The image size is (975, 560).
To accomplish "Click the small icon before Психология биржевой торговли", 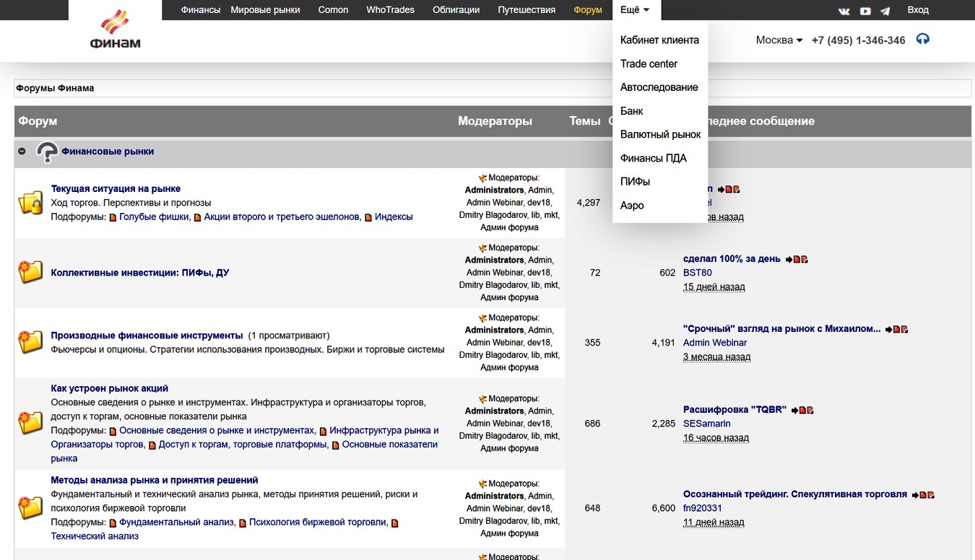I will coord(243,522).
